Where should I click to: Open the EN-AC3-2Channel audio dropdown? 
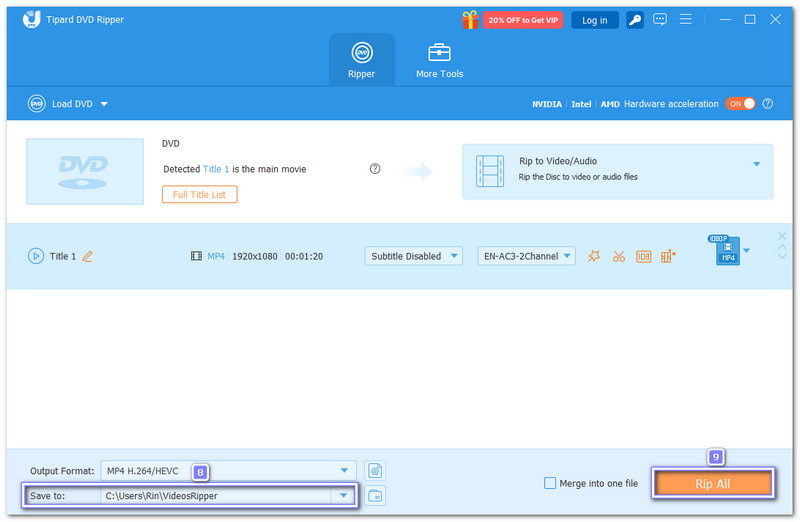(x=526, y=256)
